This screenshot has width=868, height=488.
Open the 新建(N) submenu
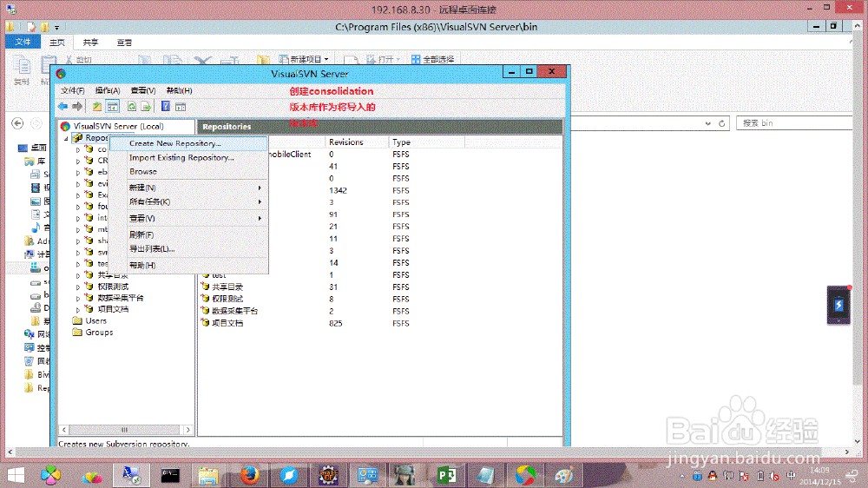point(188,188)
